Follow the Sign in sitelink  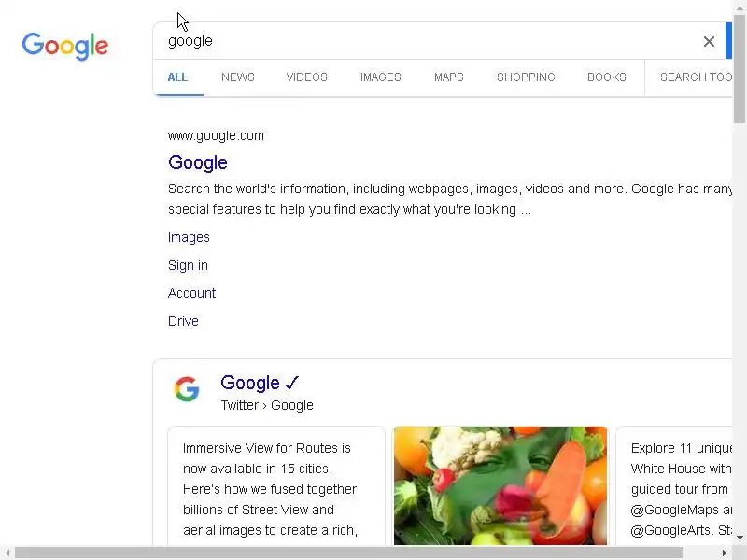[188, 265]
